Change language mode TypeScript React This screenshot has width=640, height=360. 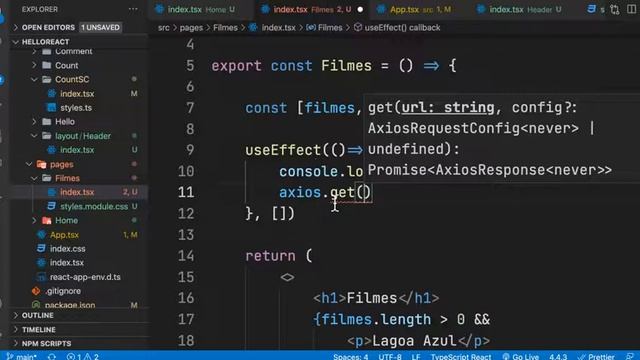[461, 356]
